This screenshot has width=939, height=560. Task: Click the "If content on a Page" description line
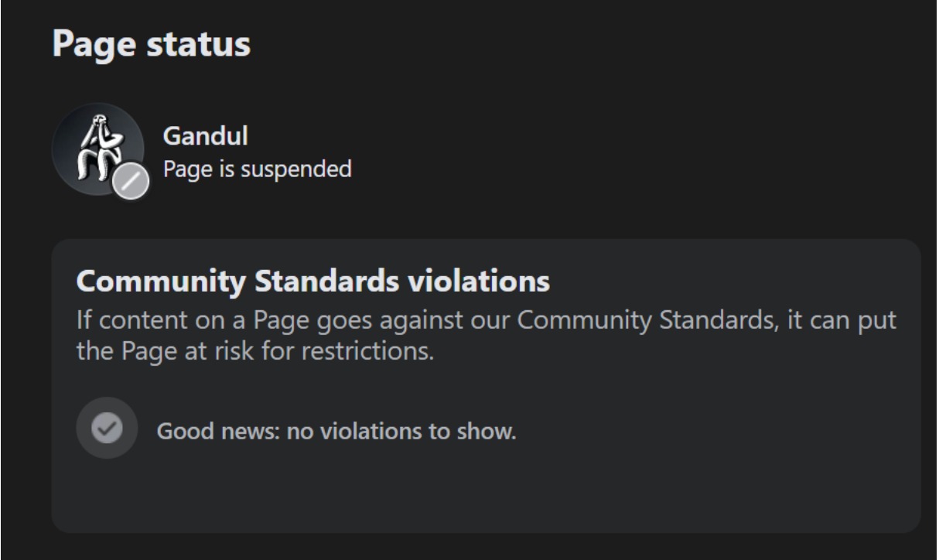tap(486, 319)
